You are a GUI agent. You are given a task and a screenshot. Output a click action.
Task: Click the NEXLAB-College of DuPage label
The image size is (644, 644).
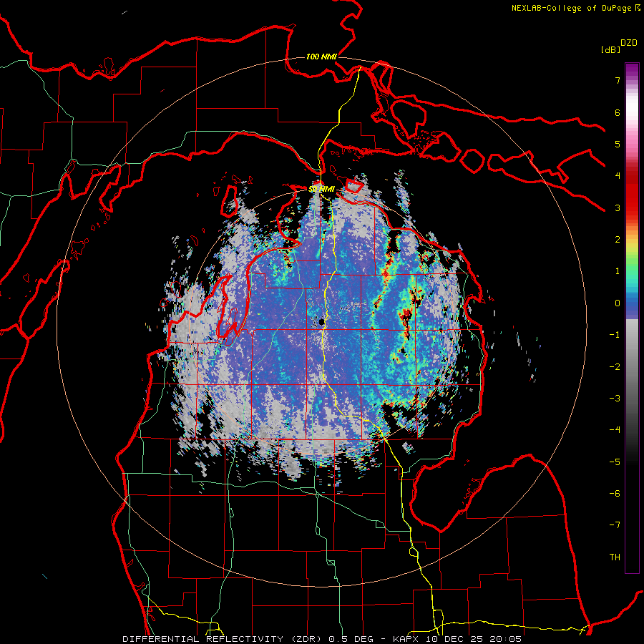[575, 8]
